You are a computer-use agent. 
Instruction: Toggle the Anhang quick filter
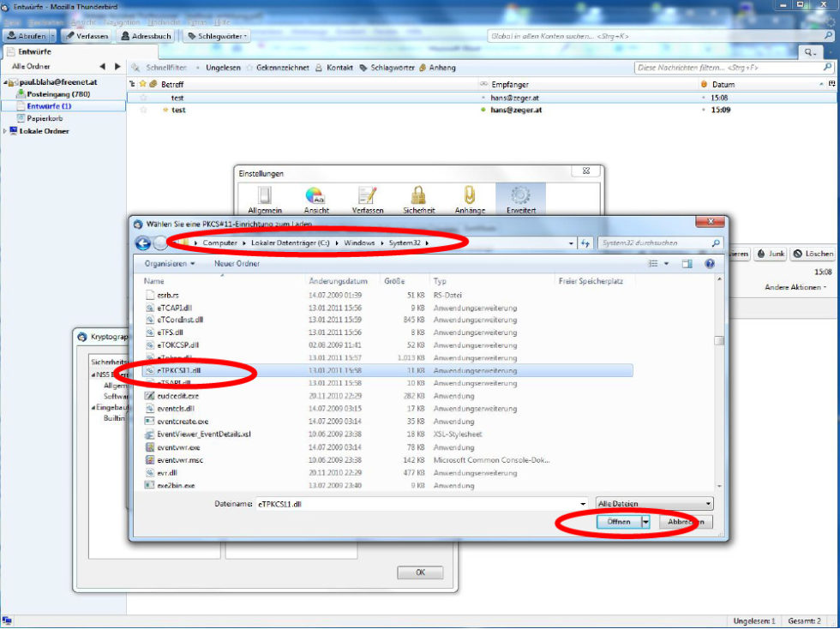tap(437, 68)
